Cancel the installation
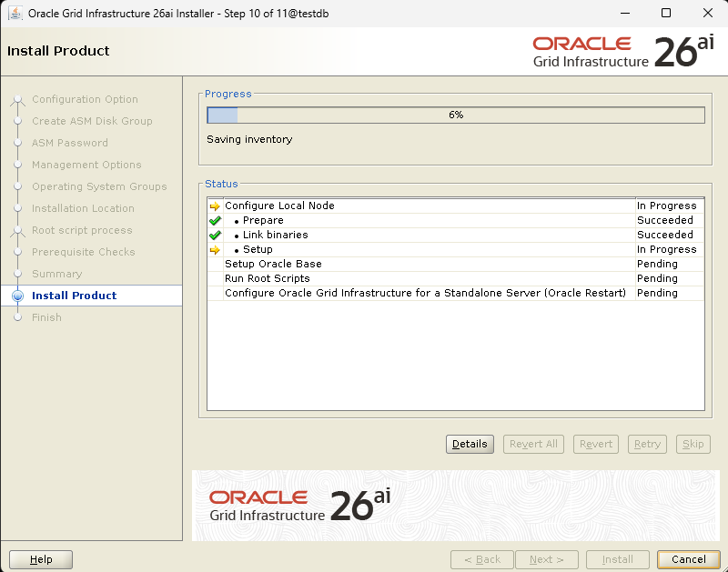This screenshot has width=728, height=572. (x=689, y=559)
